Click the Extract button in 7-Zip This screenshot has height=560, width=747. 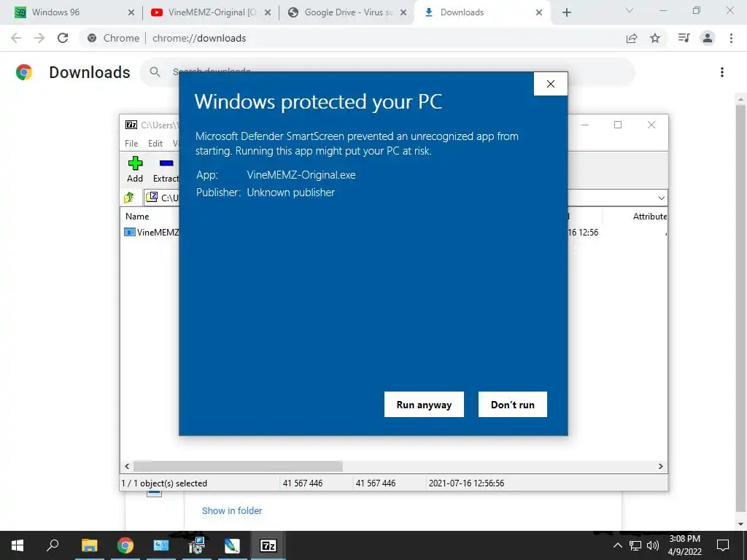click(x=166, y=169)
